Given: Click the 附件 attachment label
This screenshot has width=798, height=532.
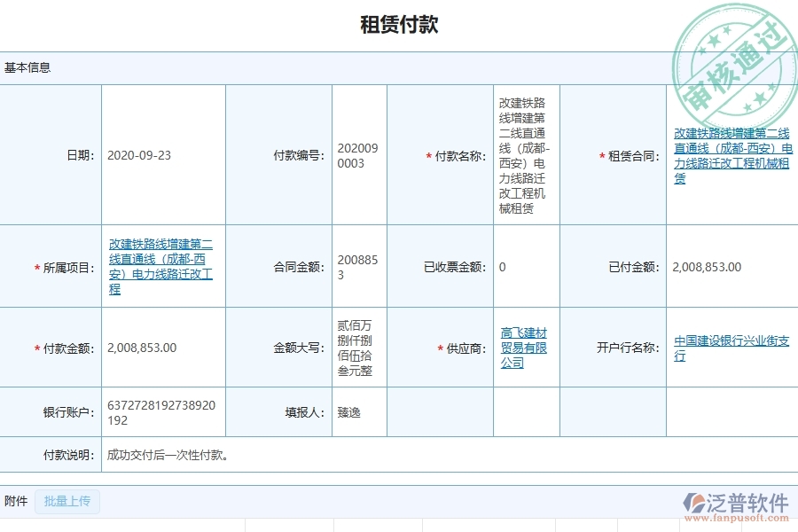Looking at the screenshot, I should pos(16,501).
